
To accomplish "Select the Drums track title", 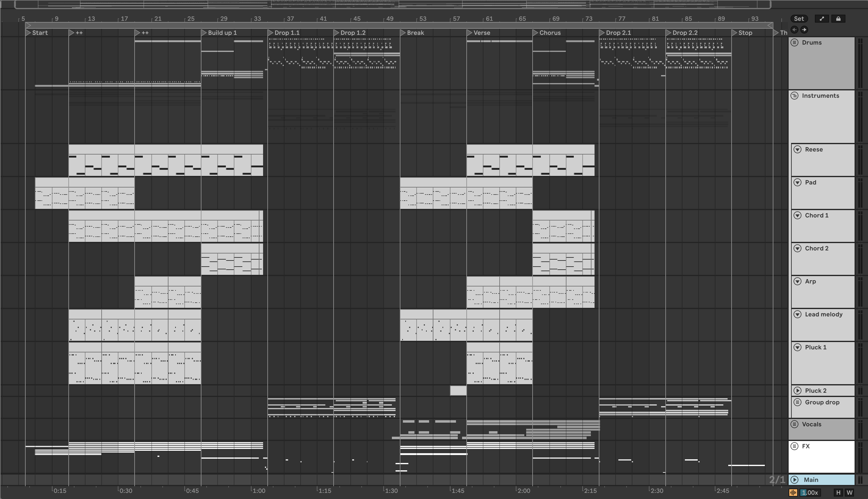I will 812,42.
